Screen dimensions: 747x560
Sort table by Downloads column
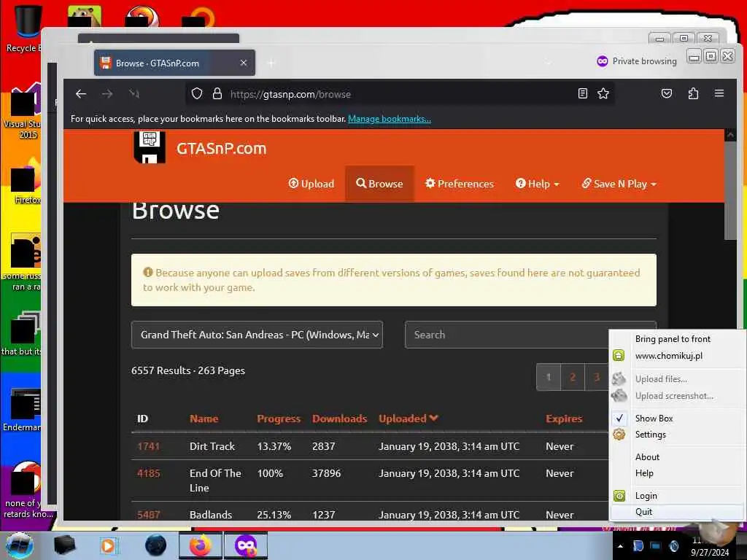339,419
